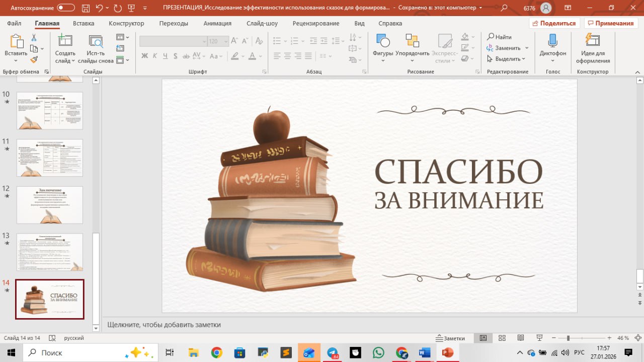The image size is (644, 362).
Task: Open Design Ideas icon
Action: pyautogui.click(x=593, y=41)
